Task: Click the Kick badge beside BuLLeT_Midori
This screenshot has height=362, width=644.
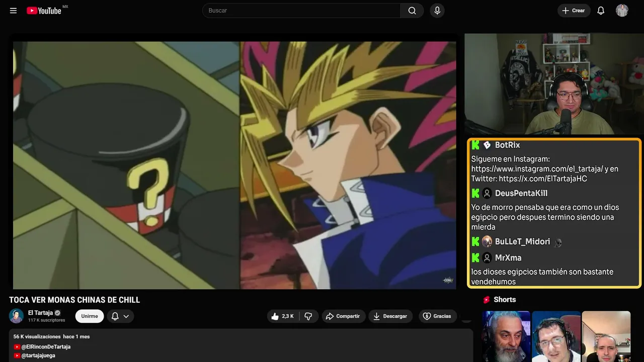Action: point(475,242)
